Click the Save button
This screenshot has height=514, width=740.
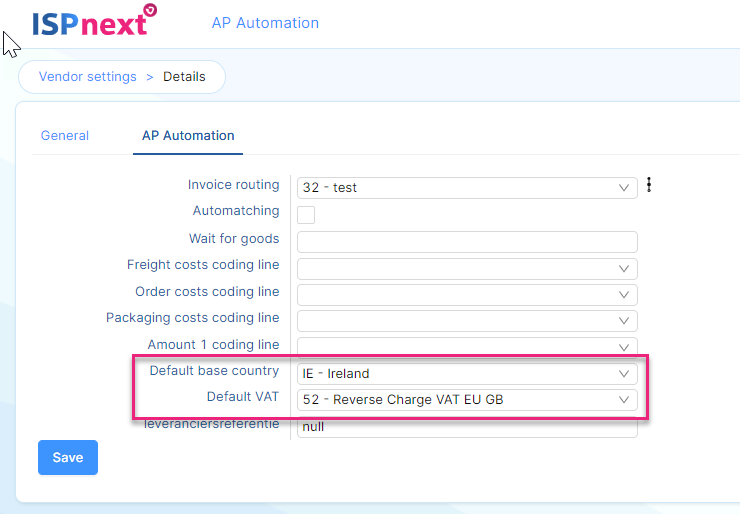click(x=68, y=457)
